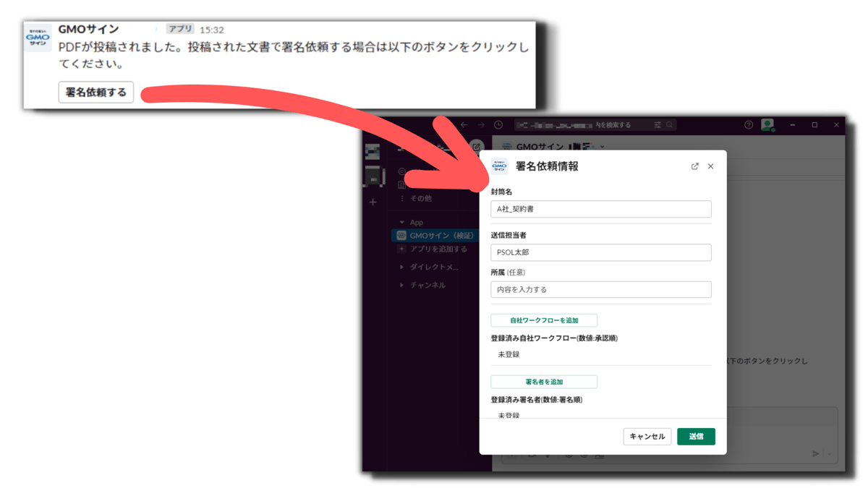The width and height of the screenshot is (868, 488).
Task: Click the help question mark icon
Action: coord(748,124)
